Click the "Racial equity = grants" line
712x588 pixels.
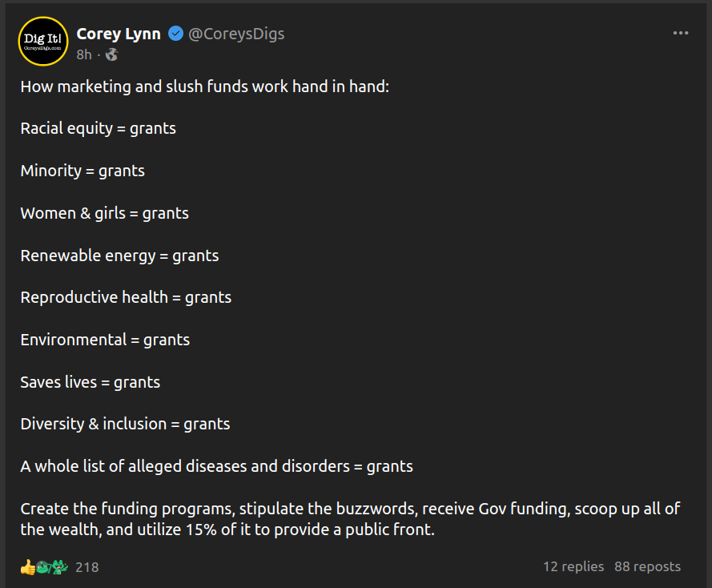tap(98, 128)
